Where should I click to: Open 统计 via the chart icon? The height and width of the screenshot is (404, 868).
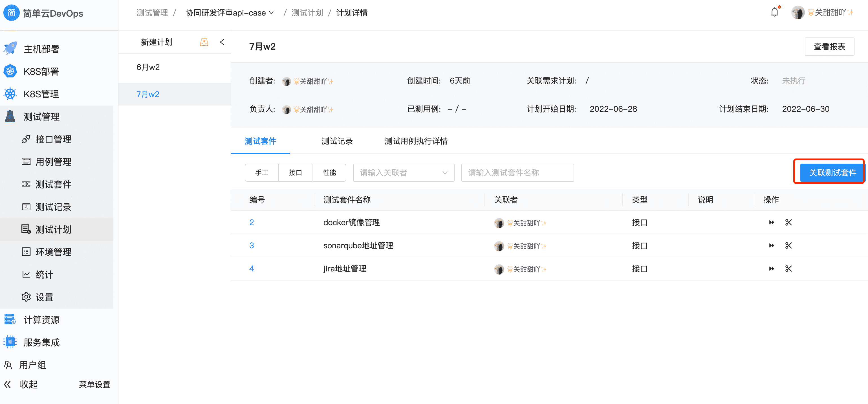click(x=26, y=274)
